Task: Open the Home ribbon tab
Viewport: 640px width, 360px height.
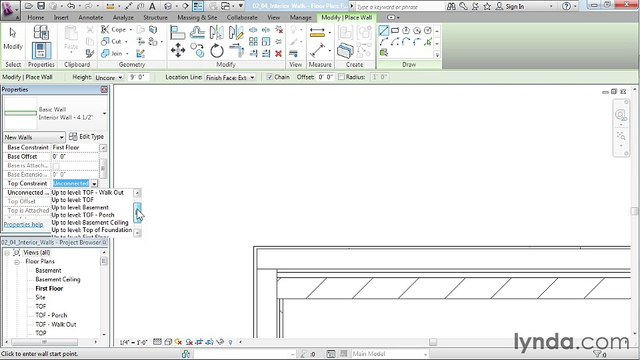Action: click(36, 18)
